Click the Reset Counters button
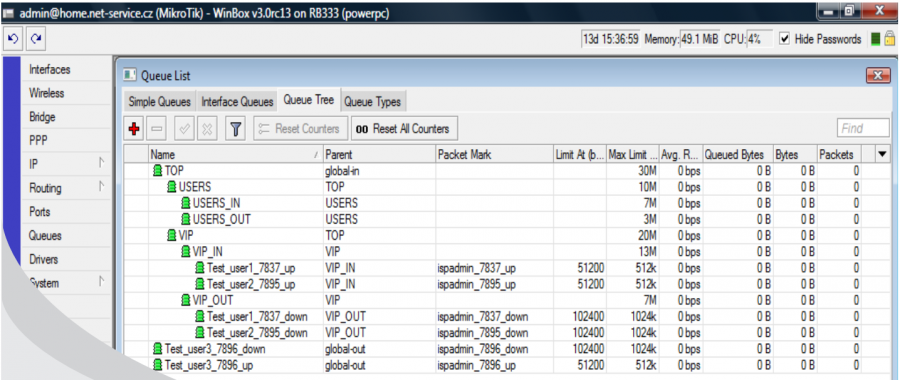 point(301,129)
